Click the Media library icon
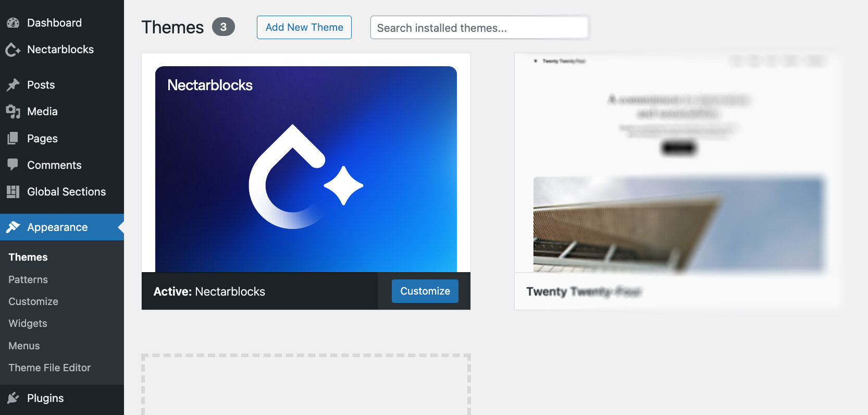The height and width of the screenshot is (415, 868). [13, 112]
